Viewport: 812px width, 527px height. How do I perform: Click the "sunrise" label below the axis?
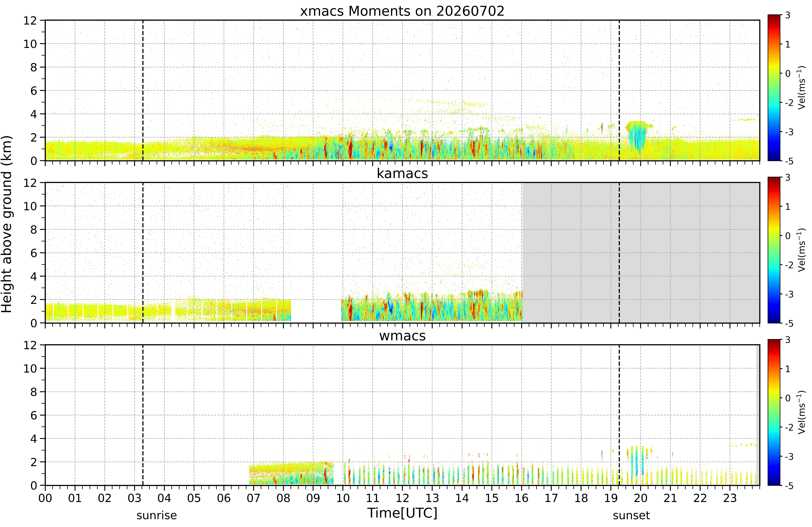point(157,515)
